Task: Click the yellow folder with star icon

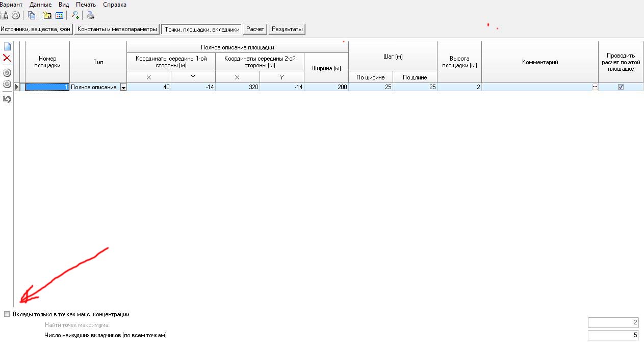Action: pyautogui.click(x=47, y=15)
